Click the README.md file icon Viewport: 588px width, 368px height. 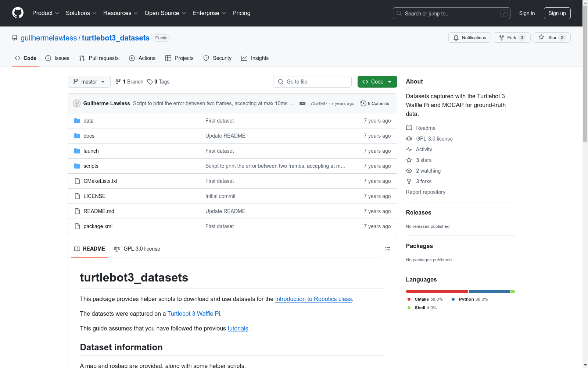(x=77, y=211)
